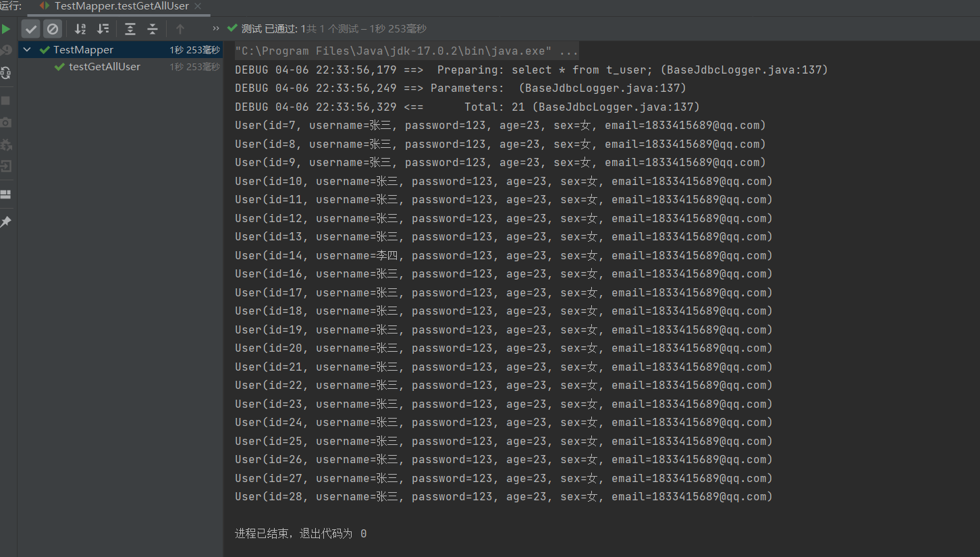The width and height of the screenshot is (980, 557).
Task: Collapse all test nodes
Action: tap(153, 29)
